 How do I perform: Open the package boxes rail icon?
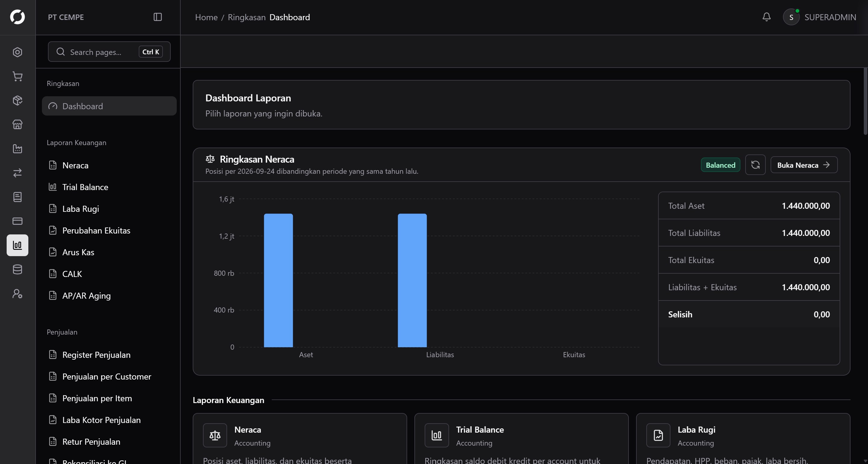(x=17, y=100)
